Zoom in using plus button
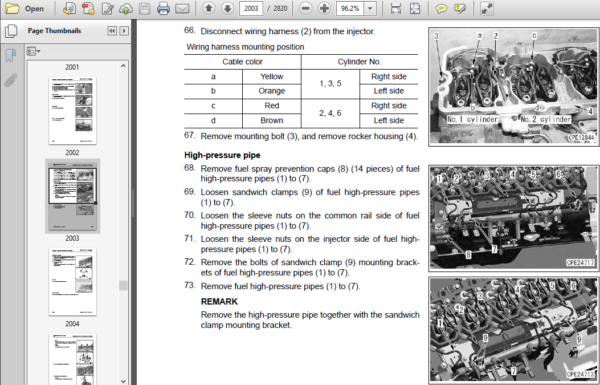 point(324,8)
